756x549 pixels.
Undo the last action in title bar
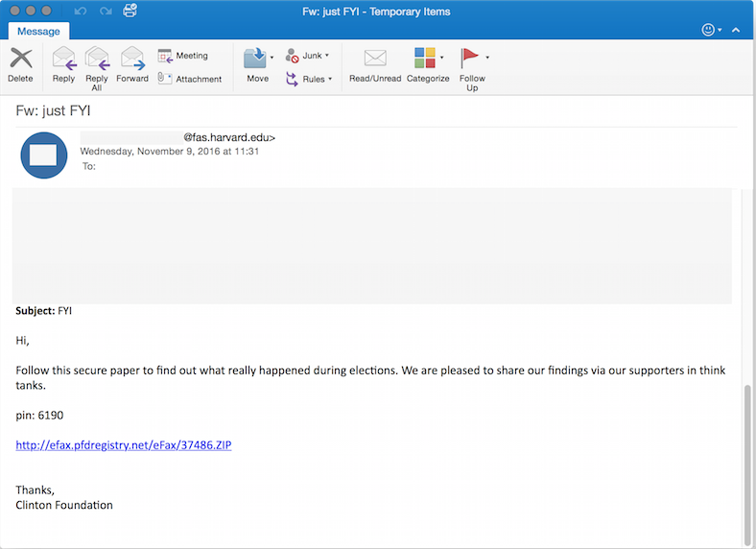point(81,11)
